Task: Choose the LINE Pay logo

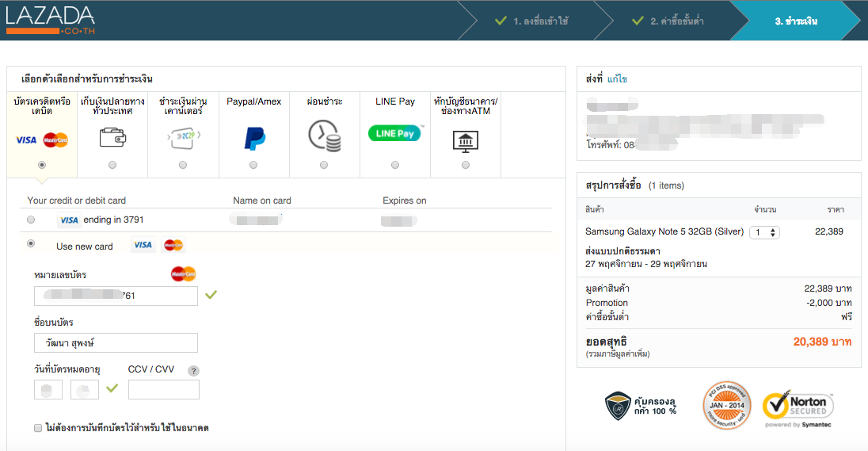Action: pyautogui.click(x=394, y=133)
